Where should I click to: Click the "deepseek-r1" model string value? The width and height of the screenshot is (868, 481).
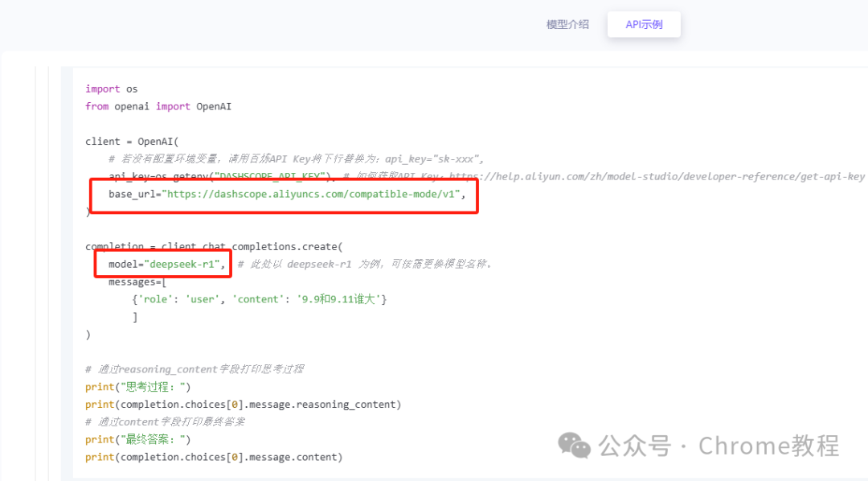click(182, 265)
